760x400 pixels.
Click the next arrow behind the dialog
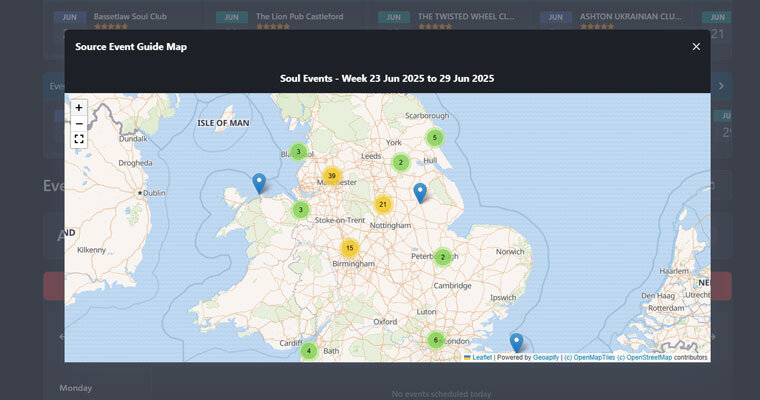tap(721, 86)
